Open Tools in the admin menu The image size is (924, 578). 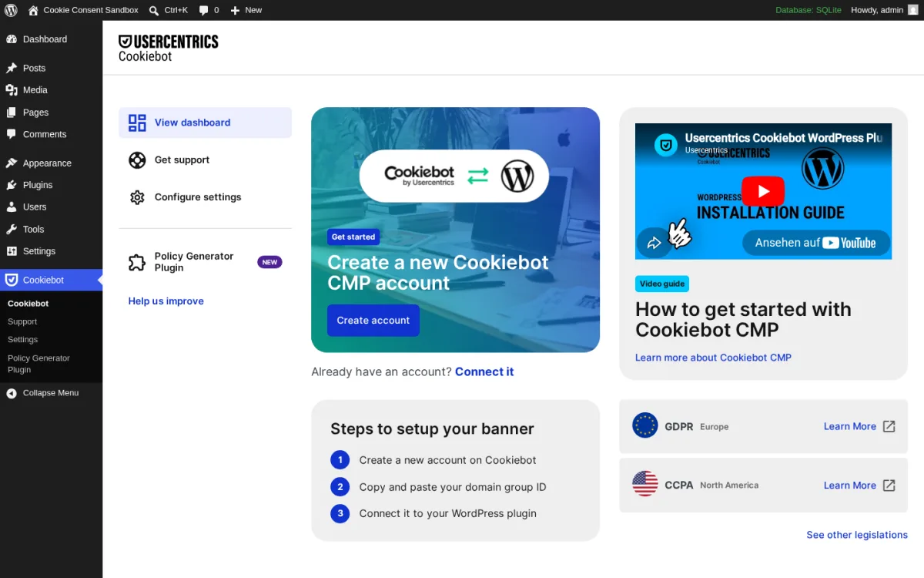tap(51, 230)
